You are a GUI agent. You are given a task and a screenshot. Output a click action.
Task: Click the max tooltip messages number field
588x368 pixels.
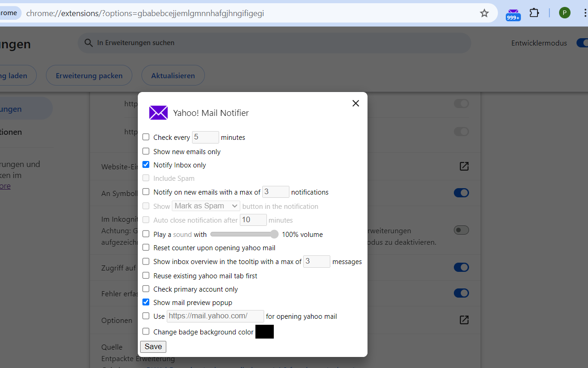click(x=317, y=261)
